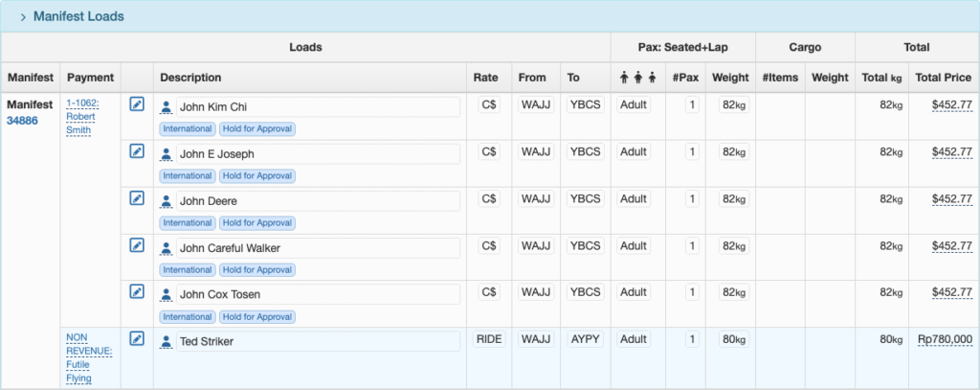Open NON REVENUE Futile Flying payment link
The width and height of the screenshot is (980, 390).
pyautogui.click(x=89, y=357)
